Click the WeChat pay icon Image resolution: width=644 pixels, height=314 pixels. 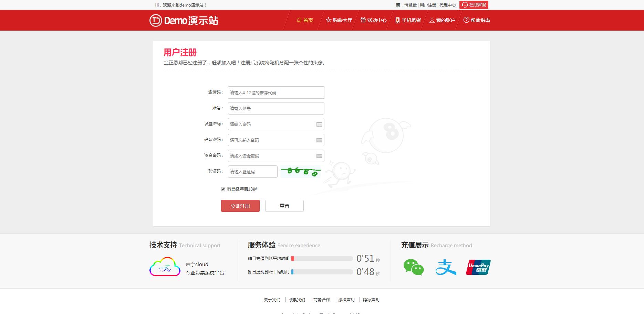tap(414, 267)
